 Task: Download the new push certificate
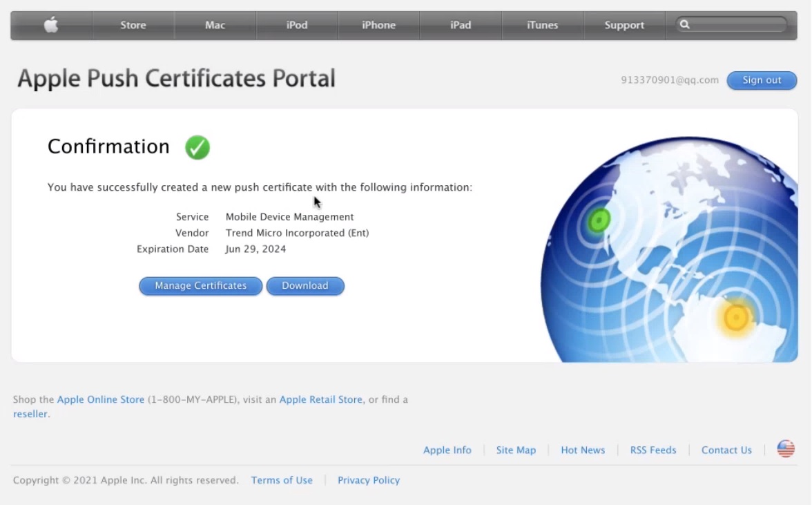(305, 285)
